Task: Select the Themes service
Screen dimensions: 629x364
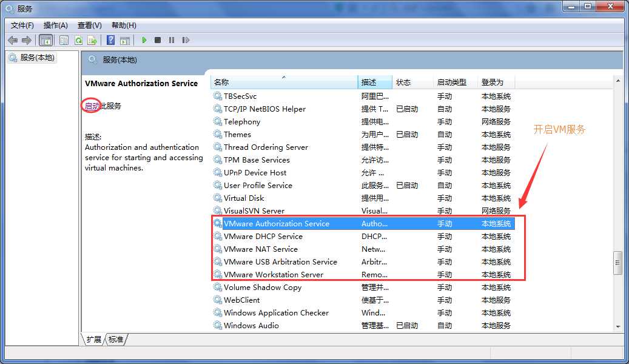Action: click(363, 135)
